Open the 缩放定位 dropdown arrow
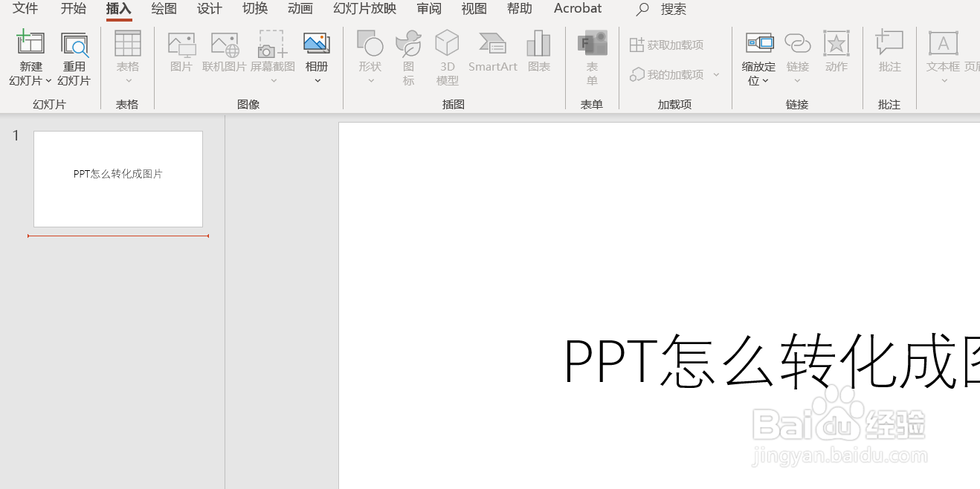The width and height of the screenshot is (980, 489). 765,82
